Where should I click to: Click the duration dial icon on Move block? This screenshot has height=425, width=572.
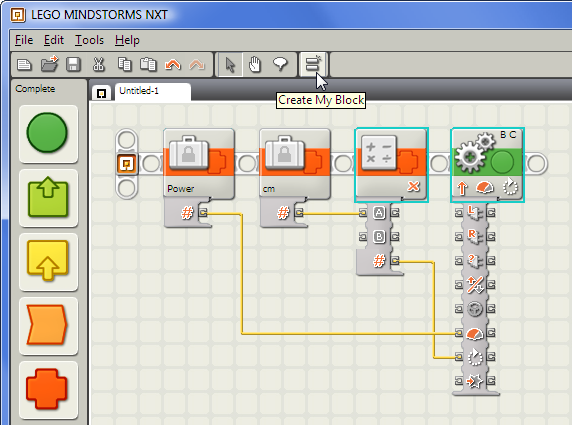510,186
